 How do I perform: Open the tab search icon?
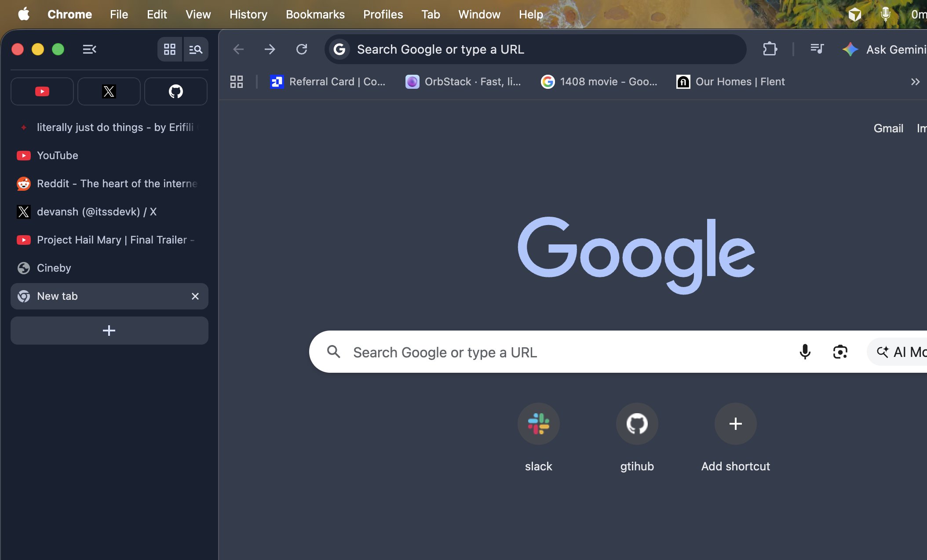pyautogui.click(x=196, y=49)
